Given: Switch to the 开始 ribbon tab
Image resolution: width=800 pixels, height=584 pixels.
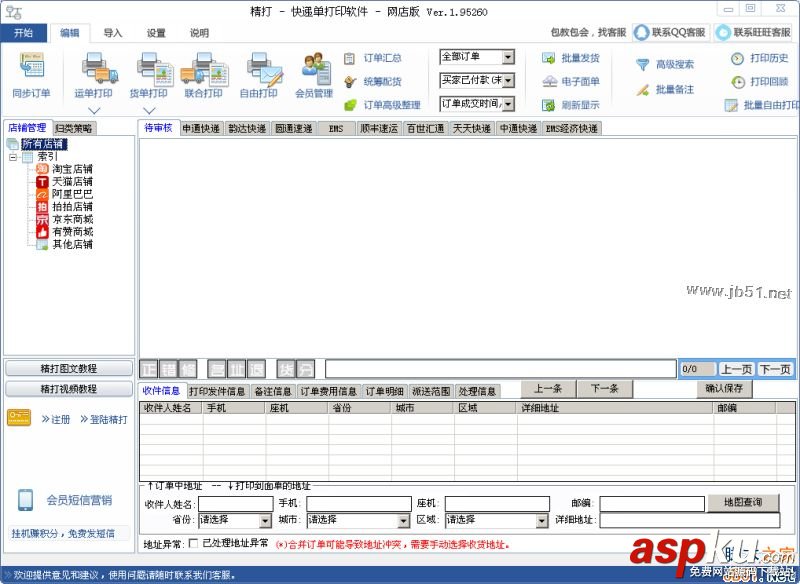Looking at the screenshot, I should [x=24, y=33].
